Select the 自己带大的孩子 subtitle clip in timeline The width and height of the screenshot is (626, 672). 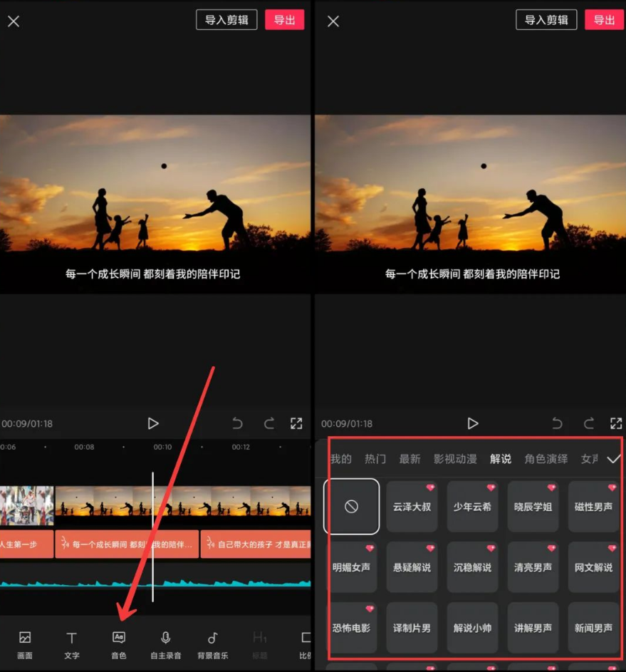[x=255, y=544]
